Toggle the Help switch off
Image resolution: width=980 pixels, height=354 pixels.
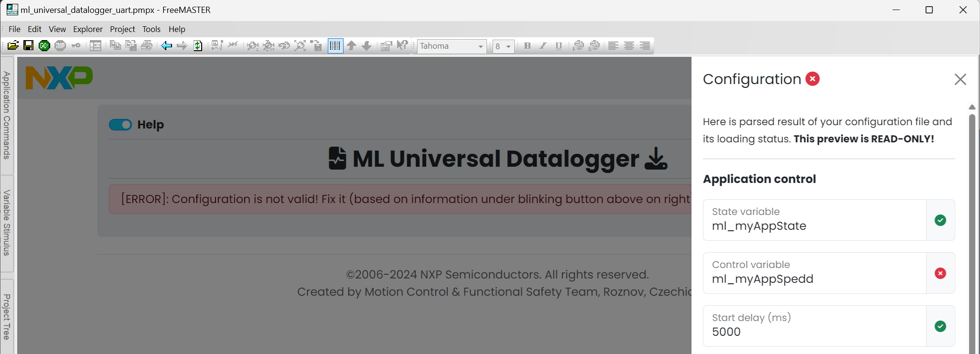click(x=120, y=125)
